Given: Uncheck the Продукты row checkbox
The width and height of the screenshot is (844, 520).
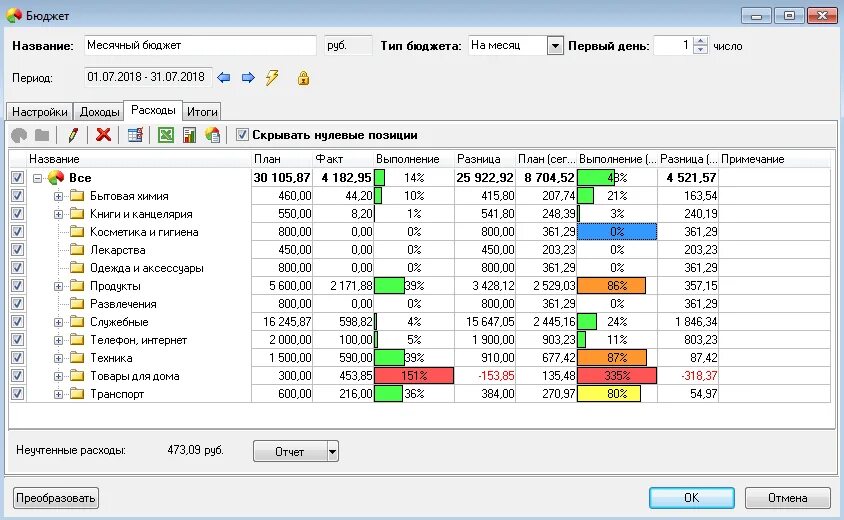Looking at the screenshot, I should [17, 285].
